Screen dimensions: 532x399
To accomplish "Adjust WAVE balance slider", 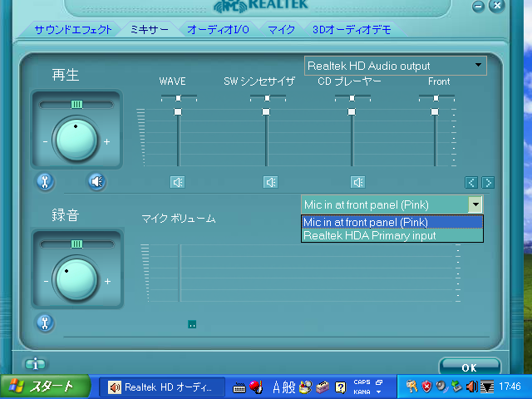I will pyautogui.click(x=179, y=98).
